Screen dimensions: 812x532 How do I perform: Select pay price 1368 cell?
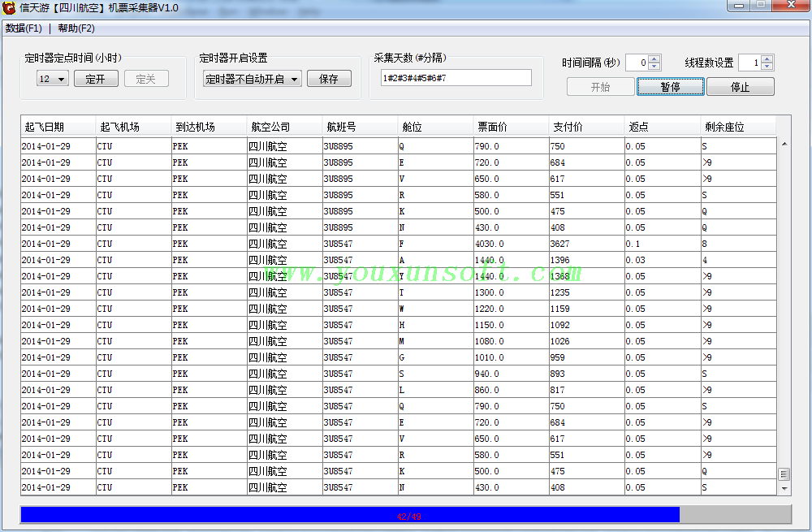587,276
